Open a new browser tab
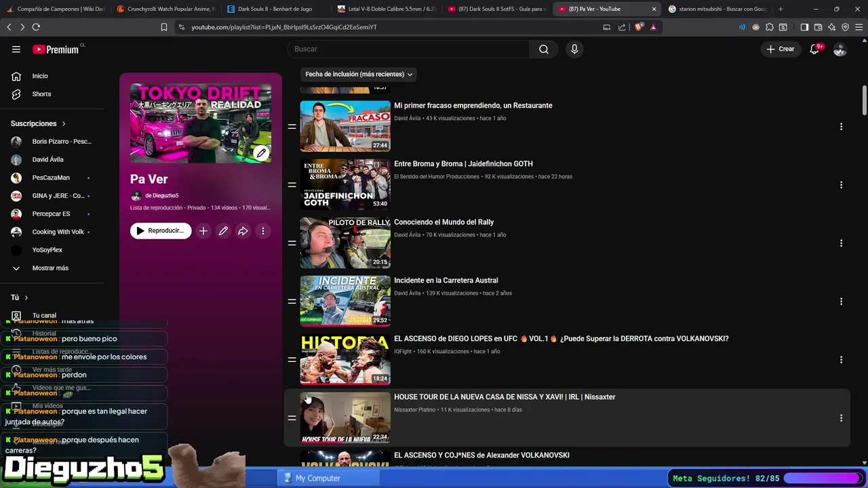This screenshot has width=868, height=488. coord(781,9)
